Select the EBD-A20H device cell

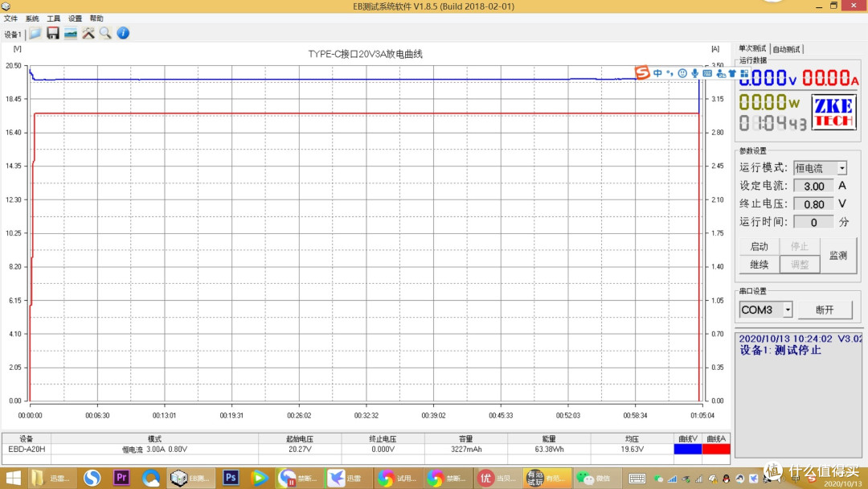tap(27, 449)
